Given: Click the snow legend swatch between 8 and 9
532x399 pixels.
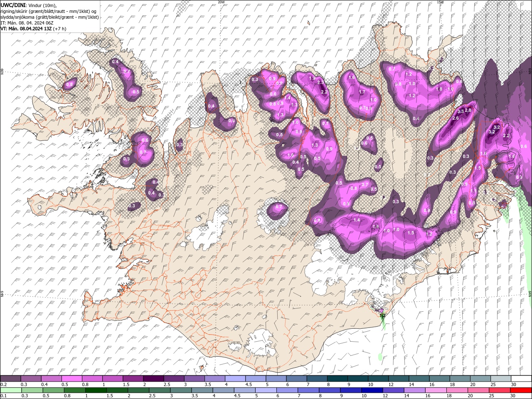Looking at the screenshot, I should (338, 379).
